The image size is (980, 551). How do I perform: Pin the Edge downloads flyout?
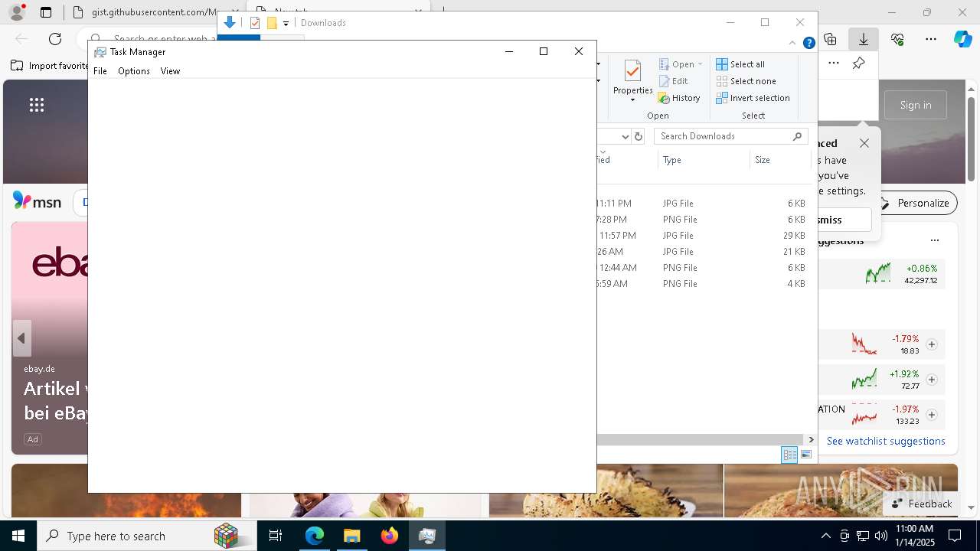(x=859, y=64)
